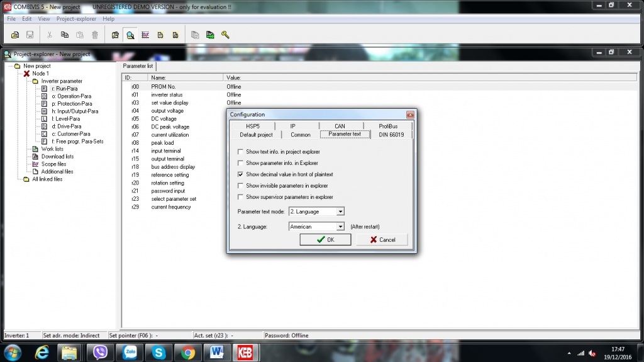Enable Show parameter info in Explorer
The width and height of the screenshot is (644, 362).
click(x=241, y=163)
